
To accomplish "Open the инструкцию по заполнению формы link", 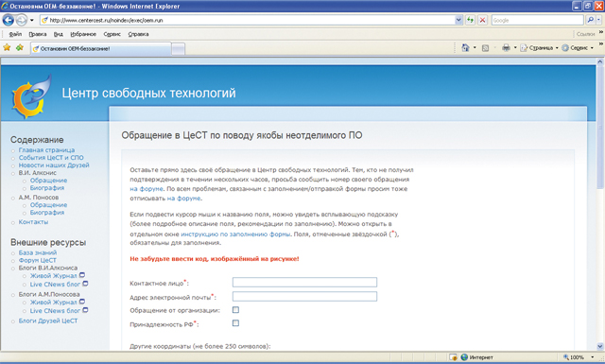I will [235, 234].
